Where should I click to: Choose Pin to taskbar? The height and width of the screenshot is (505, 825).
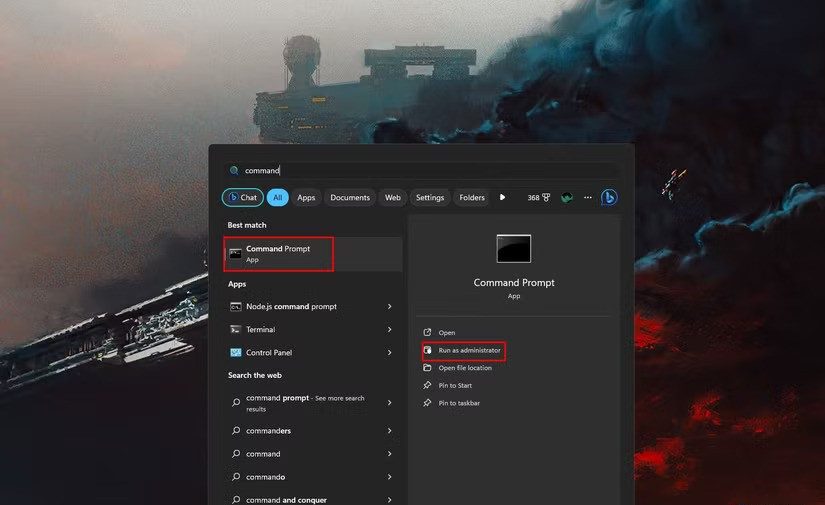tap(459, 403)
